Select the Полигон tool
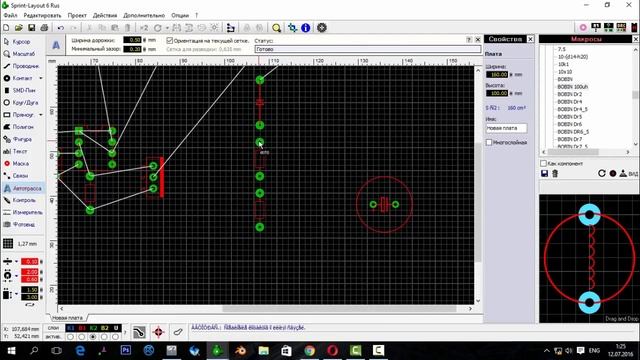 [22, 127]
